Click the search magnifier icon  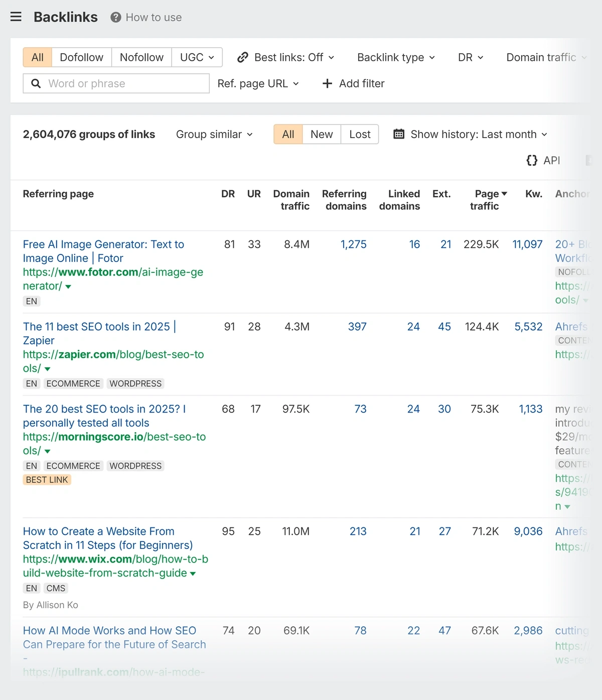pyautogui.click(x=36, y=83)
